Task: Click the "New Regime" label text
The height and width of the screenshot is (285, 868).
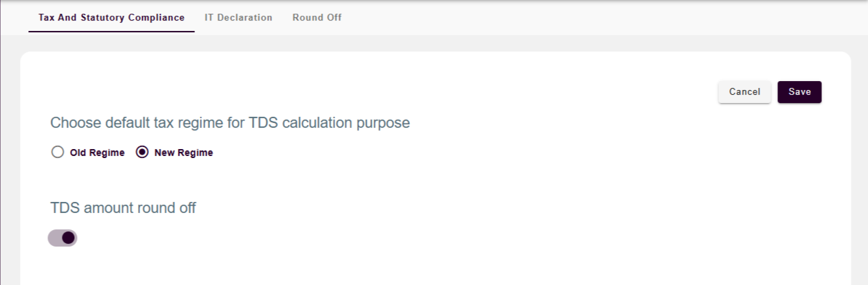Action: pos(183,153)
